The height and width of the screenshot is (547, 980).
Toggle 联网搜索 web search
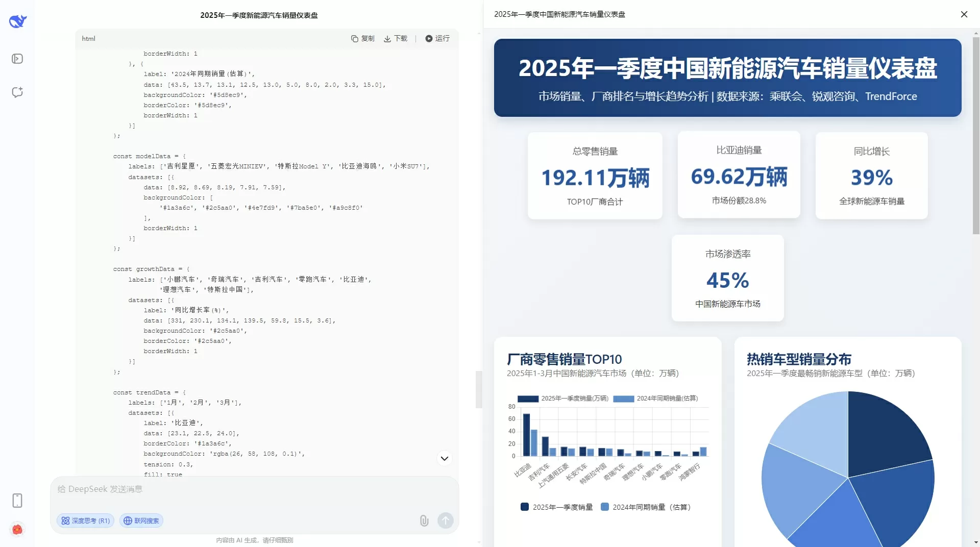coord(141,520)
